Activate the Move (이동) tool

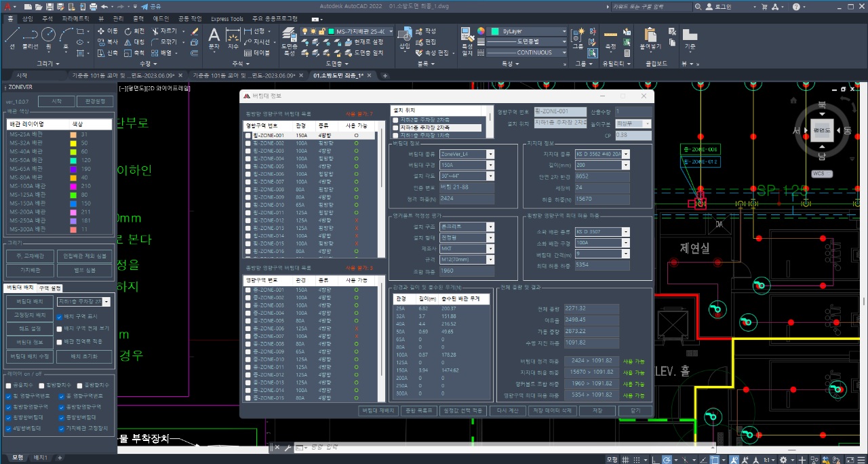[108, 31]
